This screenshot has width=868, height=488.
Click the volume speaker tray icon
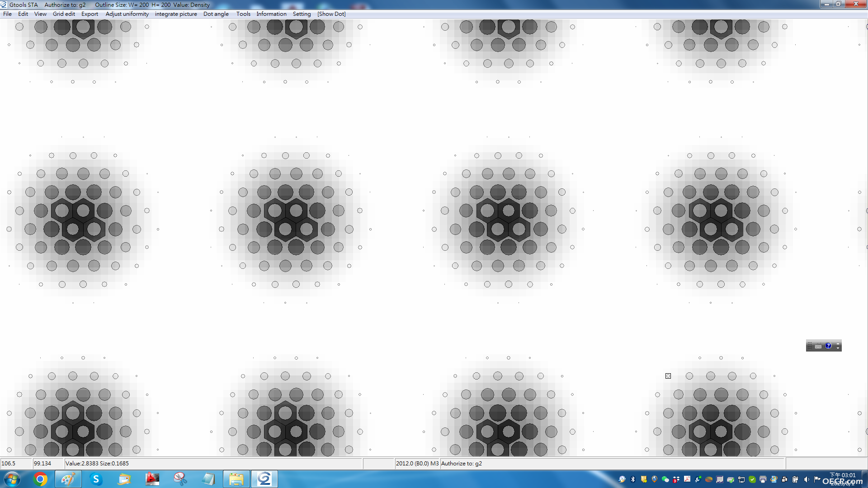point(806,479)
